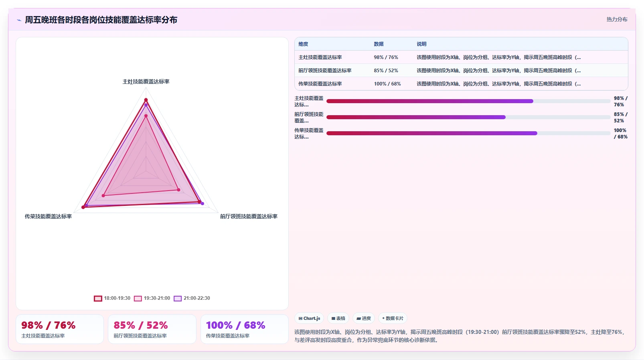The width and height of the screenshot is (644, 360).
Task: Toggle the 19:30-21:00 legend series
Action: (x=152, y=298)
